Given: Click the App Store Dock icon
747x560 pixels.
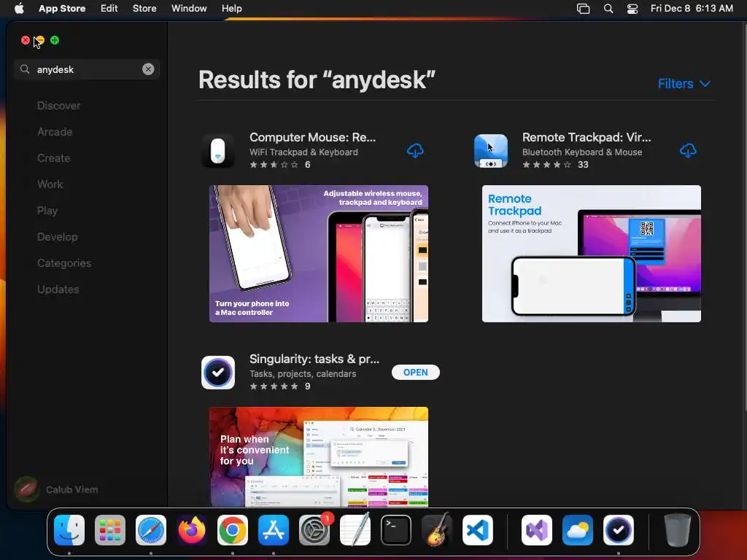Looking at the screenshot, I should (x=274, y=530).
